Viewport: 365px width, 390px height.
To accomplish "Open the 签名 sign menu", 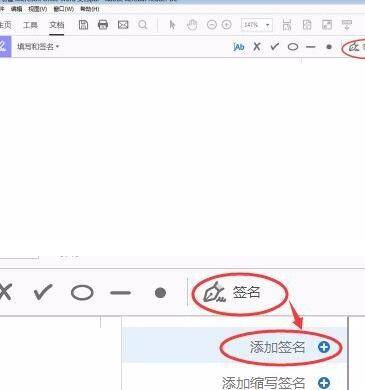I will coord(232,293).
